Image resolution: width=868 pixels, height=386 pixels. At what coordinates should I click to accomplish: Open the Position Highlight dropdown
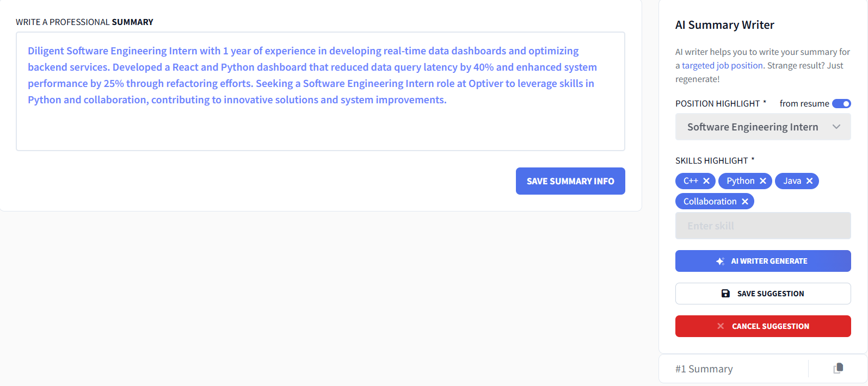[762, 126]
